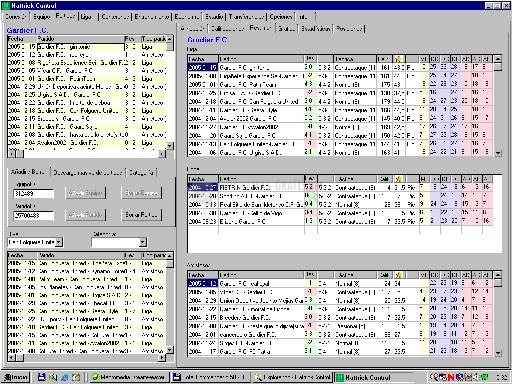Open the Liga team dropdown

(x=59, y=242)
